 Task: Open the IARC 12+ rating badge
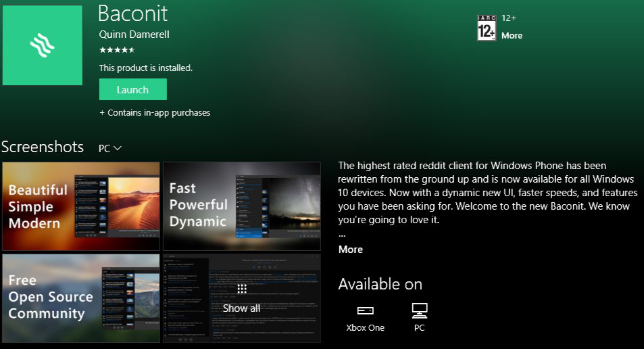(487, 28)
